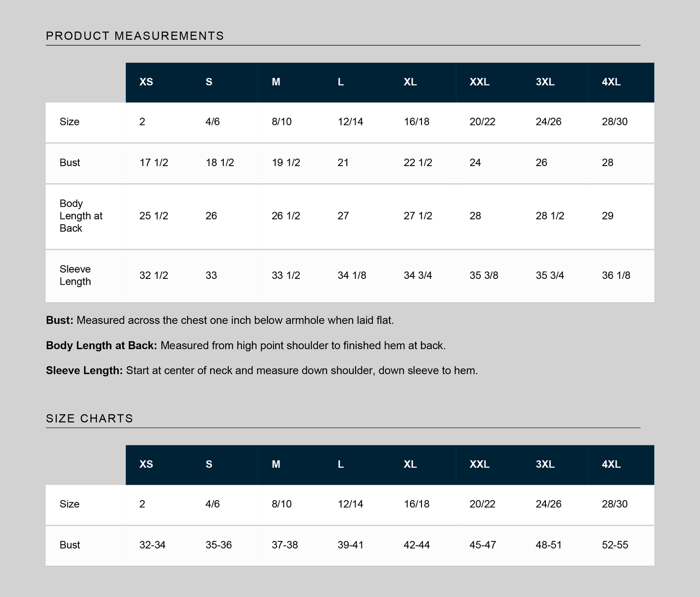The width and height of the screenshot is (700, 597).
Task: Click the Product Measurements heading
Action: pyautogui.click(x=135, y=36)
